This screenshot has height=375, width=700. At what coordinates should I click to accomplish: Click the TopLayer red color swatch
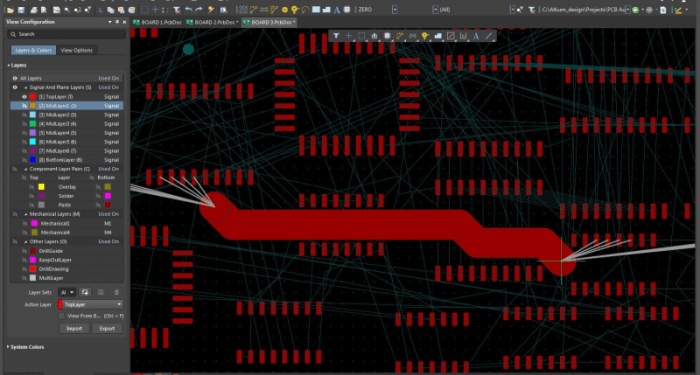click(33, 96)
